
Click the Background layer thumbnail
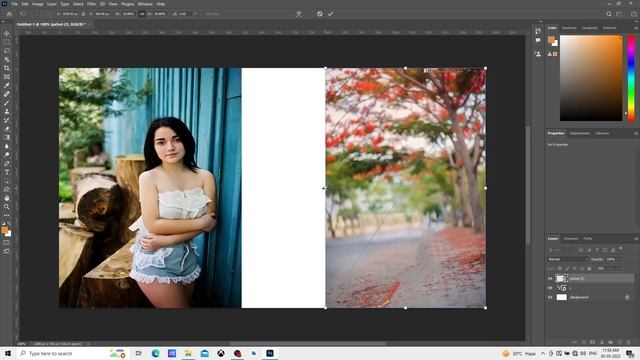point(562,297)
